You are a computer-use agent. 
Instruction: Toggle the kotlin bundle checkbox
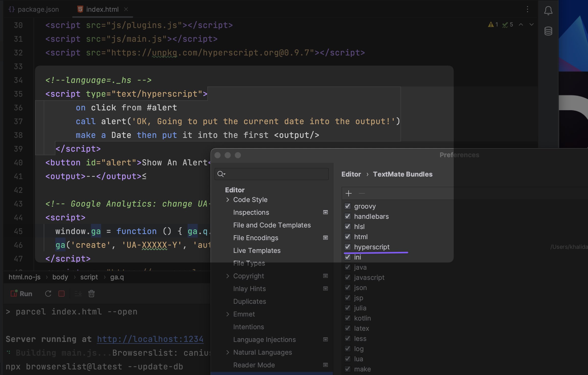(348, 318)
